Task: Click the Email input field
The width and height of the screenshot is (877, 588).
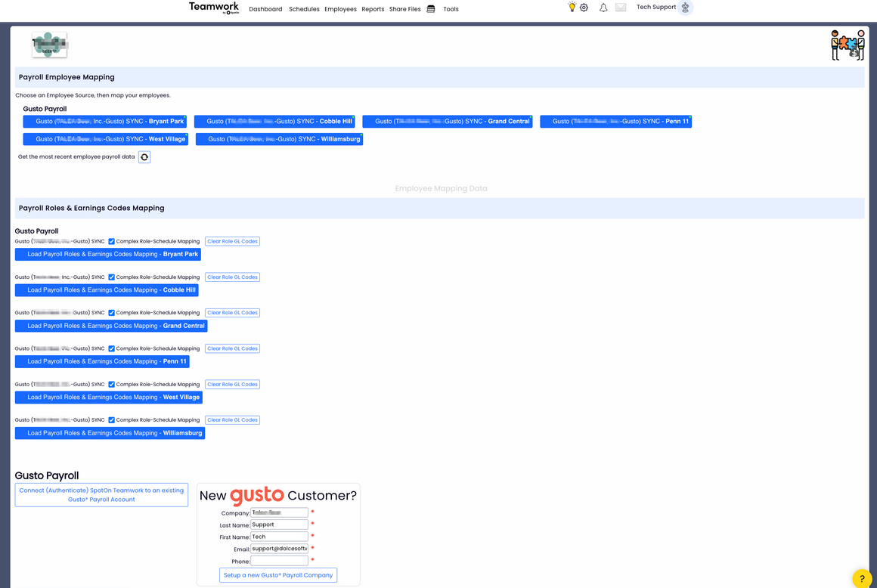Action: (279, 549)
